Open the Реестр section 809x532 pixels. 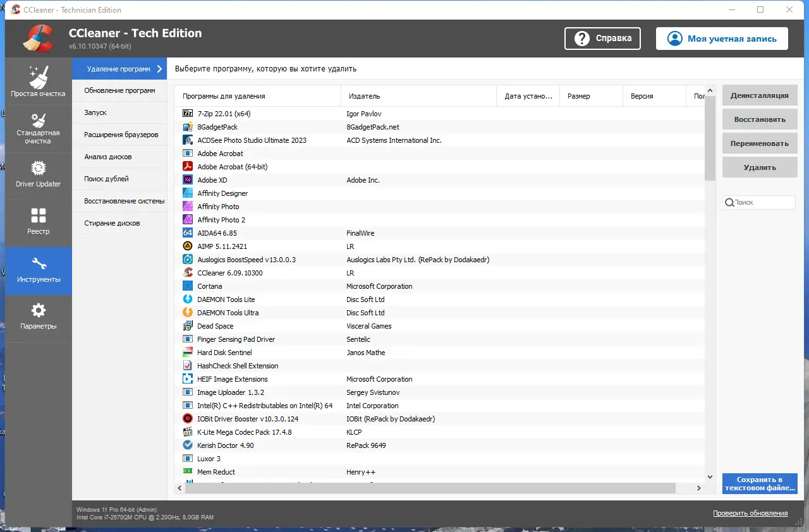[x=39, y=223]
